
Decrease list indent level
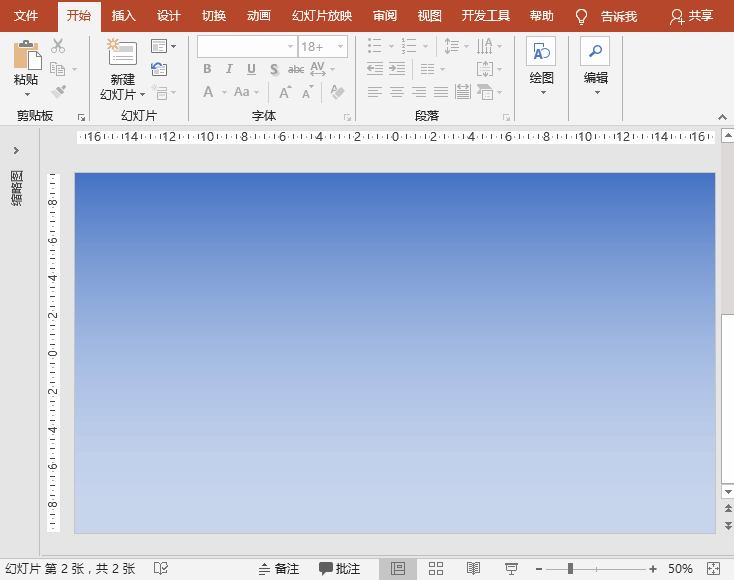coord(374,69)
